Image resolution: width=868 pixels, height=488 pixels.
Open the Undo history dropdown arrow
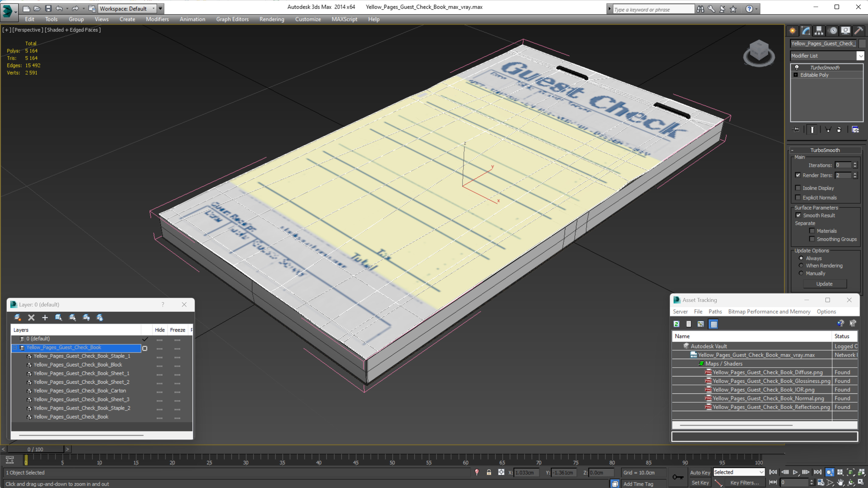tap(67, 9)
